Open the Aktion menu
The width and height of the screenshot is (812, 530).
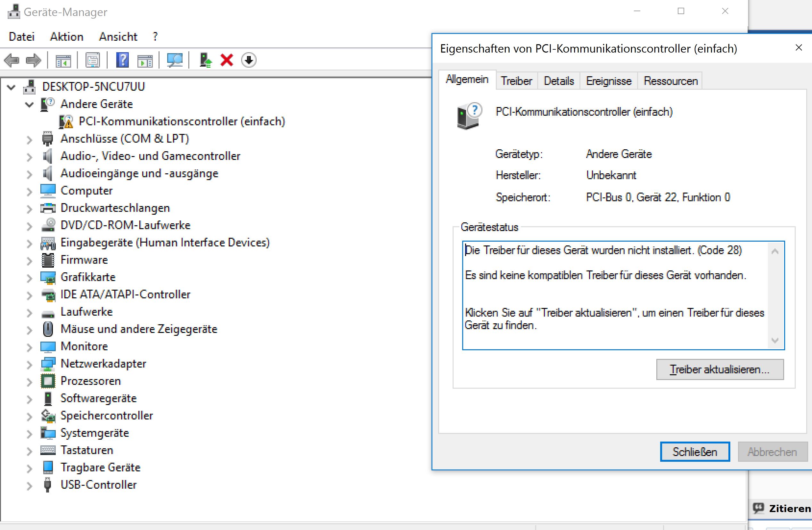point(67,37)
